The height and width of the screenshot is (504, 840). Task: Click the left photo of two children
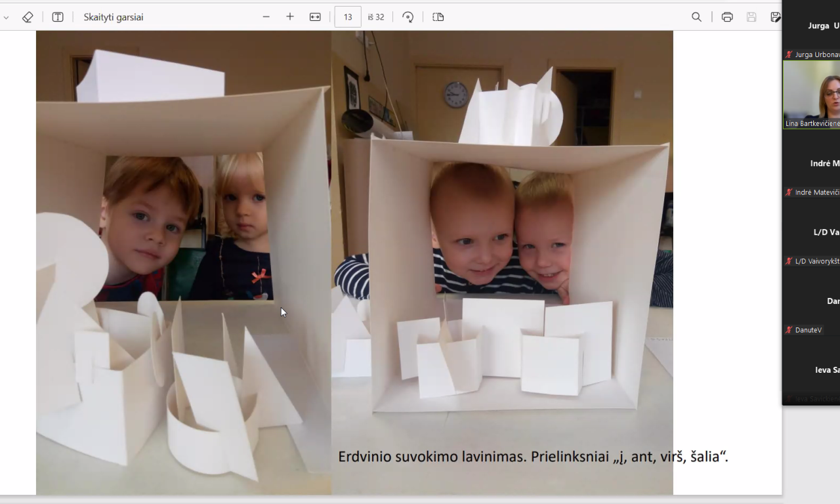click(184, 262)
